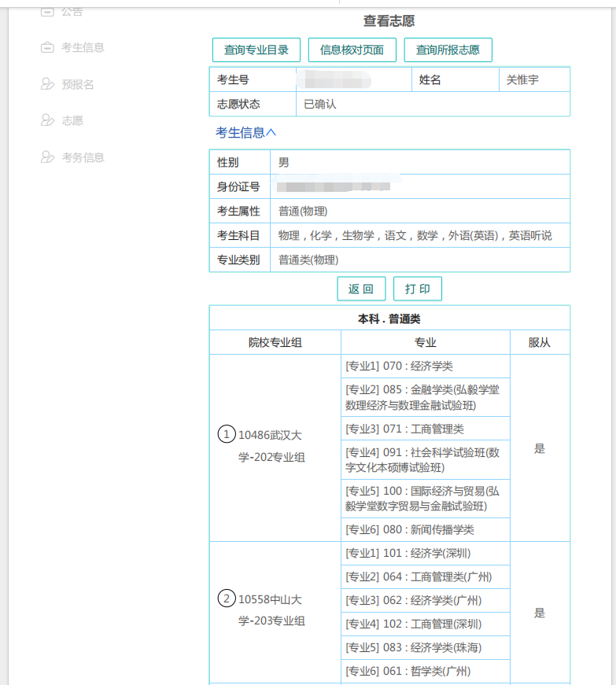Screen dimensions: 616x685
Task: Click the 院校专业组 column header
Action: click(x=275, y=343)
